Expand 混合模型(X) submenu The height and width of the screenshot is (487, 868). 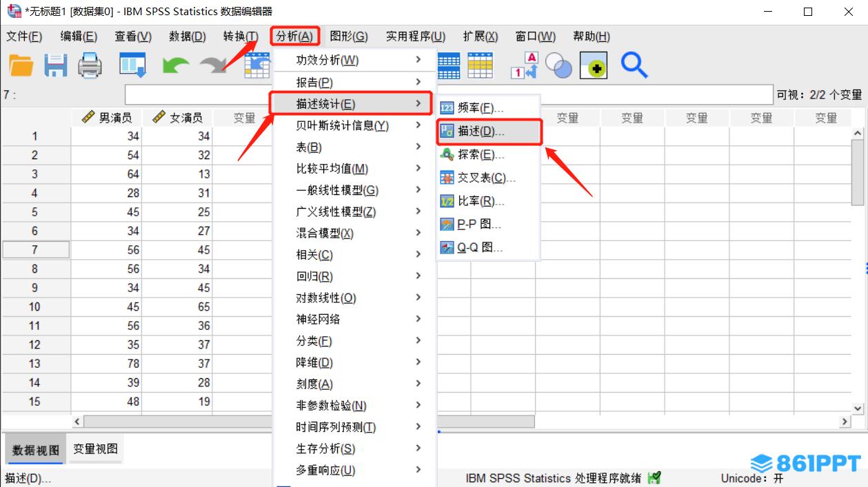(x=355, y=233)
